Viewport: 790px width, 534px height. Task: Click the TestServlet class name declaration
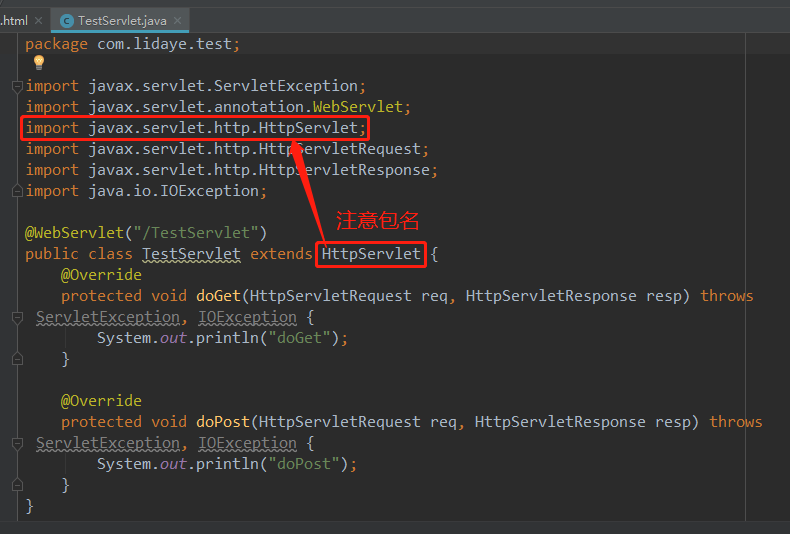coord(191,254)
